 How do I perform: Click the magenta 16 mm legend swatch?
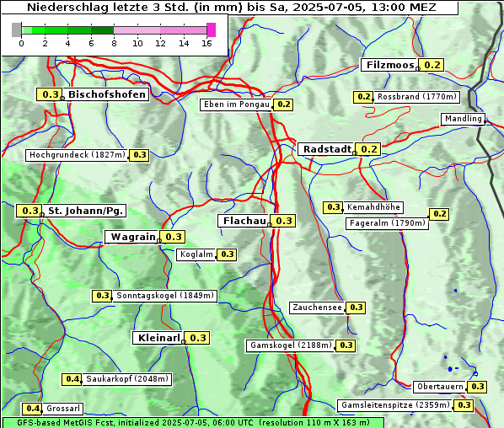(x=212, y=29)
